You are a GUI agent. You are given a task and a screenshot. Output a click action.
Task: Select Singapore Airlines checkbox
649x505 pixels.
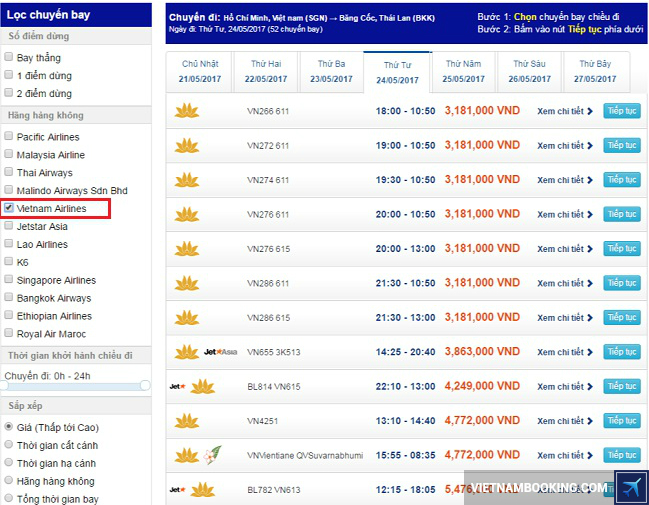[8, 279]
